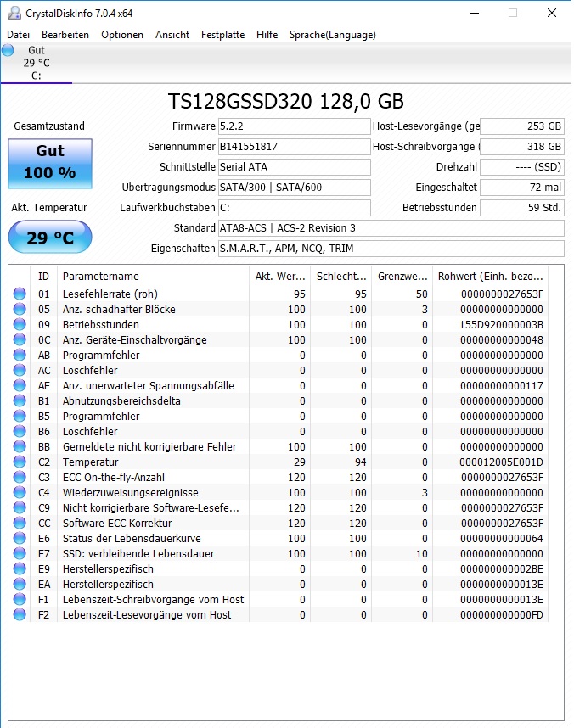
Task: Click status icon of row B6 Löschfehler
Action: [x=20, y=431]
